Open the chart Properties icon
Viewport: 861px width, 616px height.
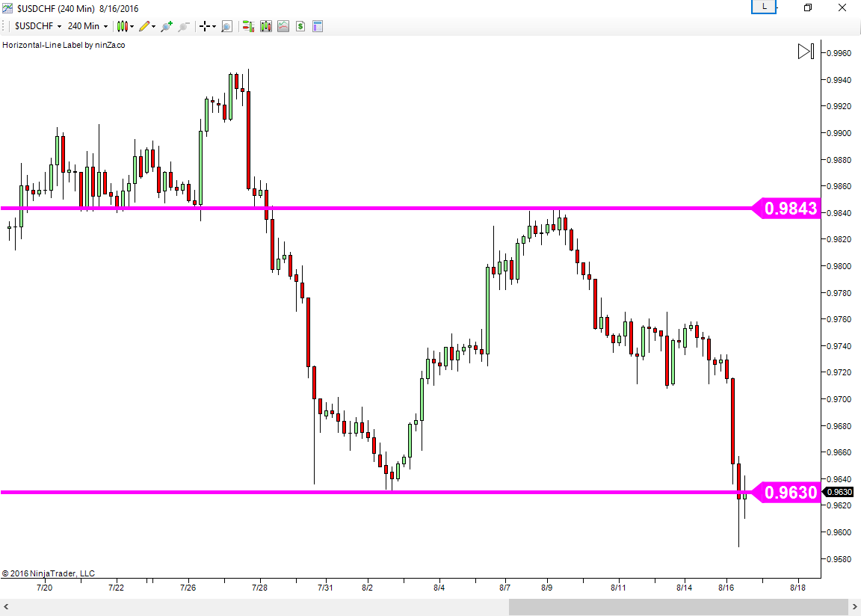click(318, 26)
